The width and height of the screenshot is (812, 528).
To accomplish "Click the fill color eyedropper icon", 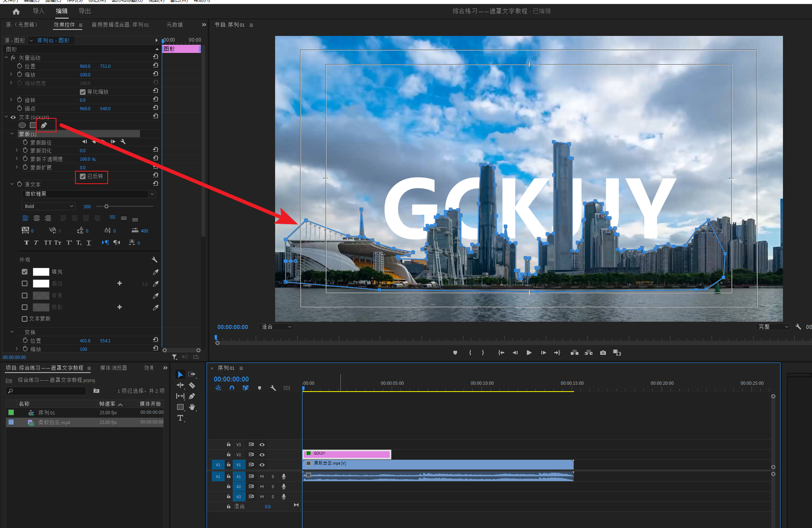I will click(156, 272).
